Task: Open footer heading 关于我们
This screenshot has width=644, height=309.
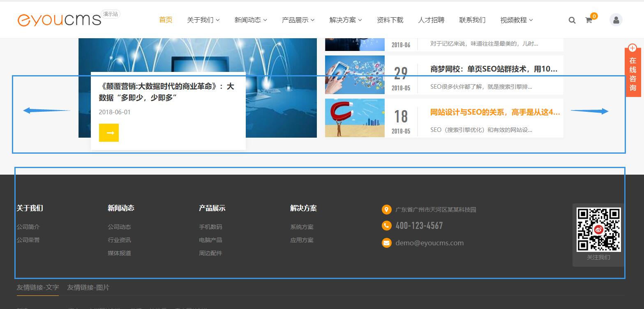Action: tap(30, 208)
